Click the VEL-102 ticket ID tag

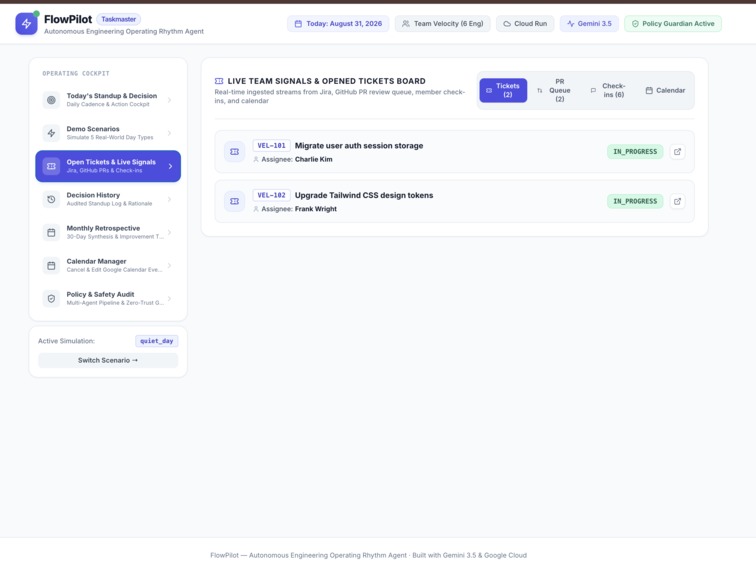[x=271, y=195]
